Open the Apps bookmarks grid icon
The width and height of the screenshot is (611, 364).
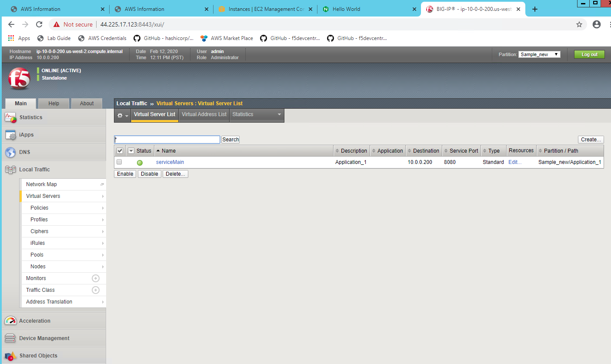coord(11,38)
